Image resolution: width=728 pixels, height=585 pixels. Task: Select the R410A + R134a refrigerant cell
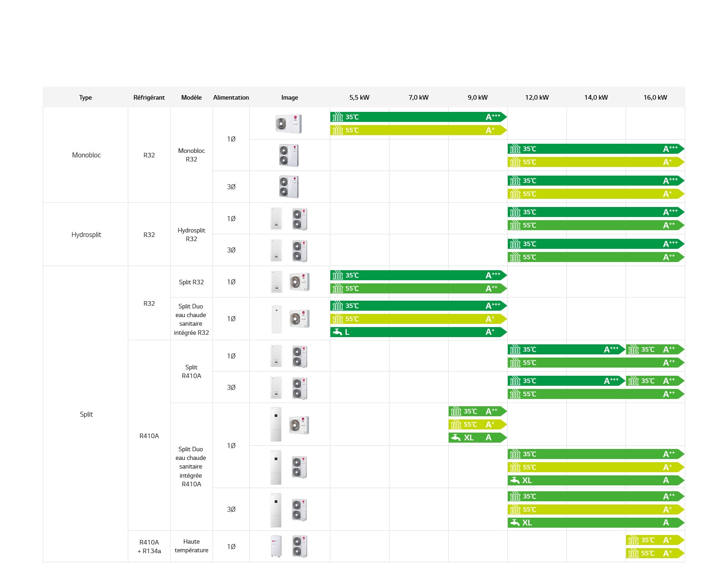click(149, 546)
